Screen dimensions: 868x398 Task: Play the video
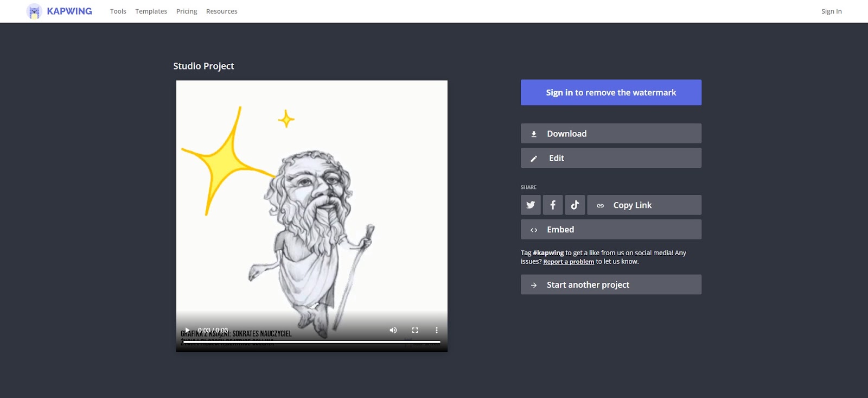pyautogui.click(x=187, y=330)
